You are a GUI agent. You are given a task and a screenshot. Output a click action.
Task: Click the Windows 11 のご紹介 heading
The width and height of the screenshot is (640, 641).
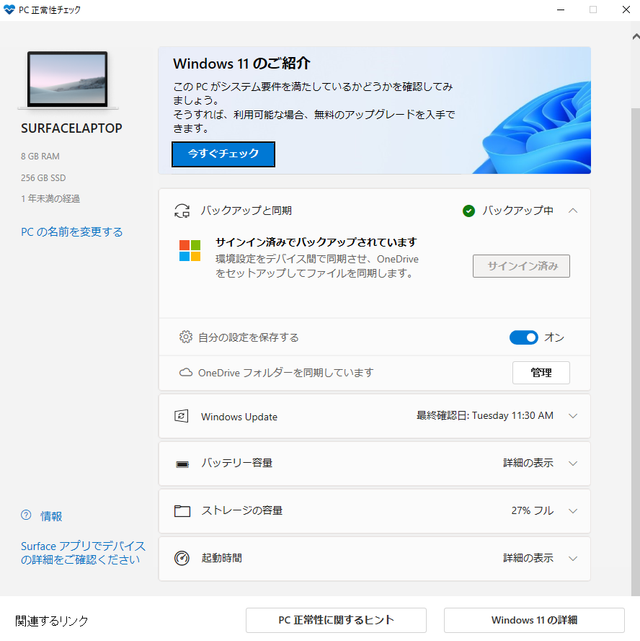pyautogui.click(x=242, y=64)
